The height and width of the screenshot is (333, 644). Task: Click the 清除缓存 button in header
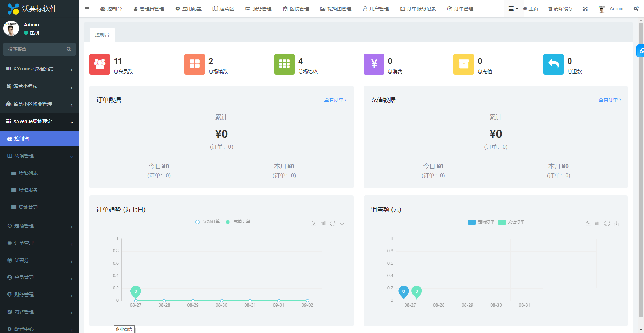[x=560, y=9]
